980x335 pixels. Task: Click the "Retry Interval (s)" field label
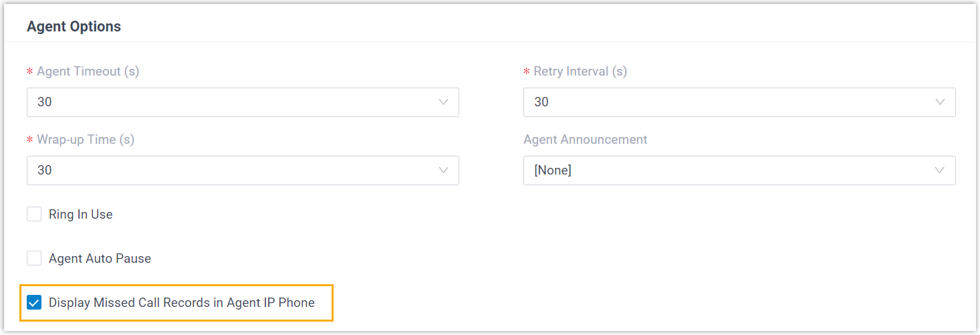pyautogui.click(x=580, y=72)
